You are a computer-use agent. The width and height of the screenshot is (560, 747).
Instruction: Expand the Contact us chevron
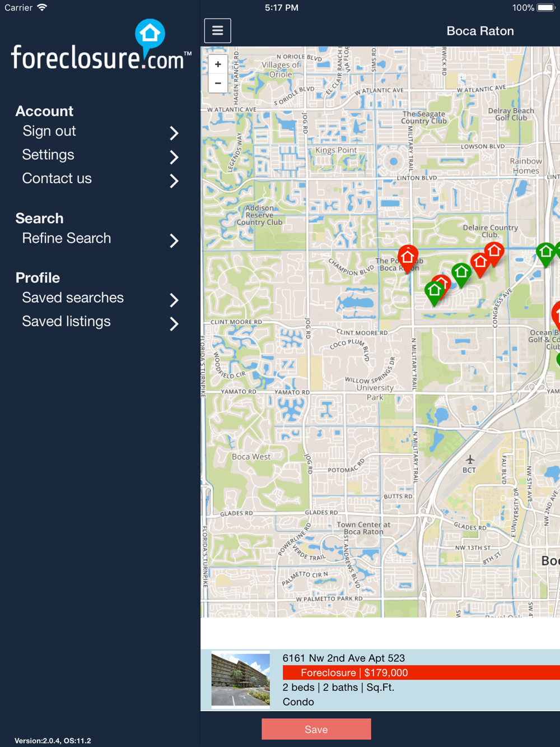point(174,180)
